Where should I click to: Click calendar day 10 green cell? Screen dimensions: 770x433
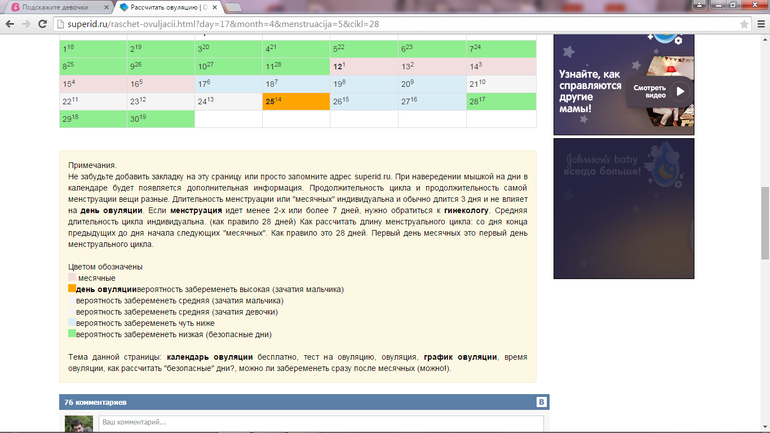coord(228,66)
